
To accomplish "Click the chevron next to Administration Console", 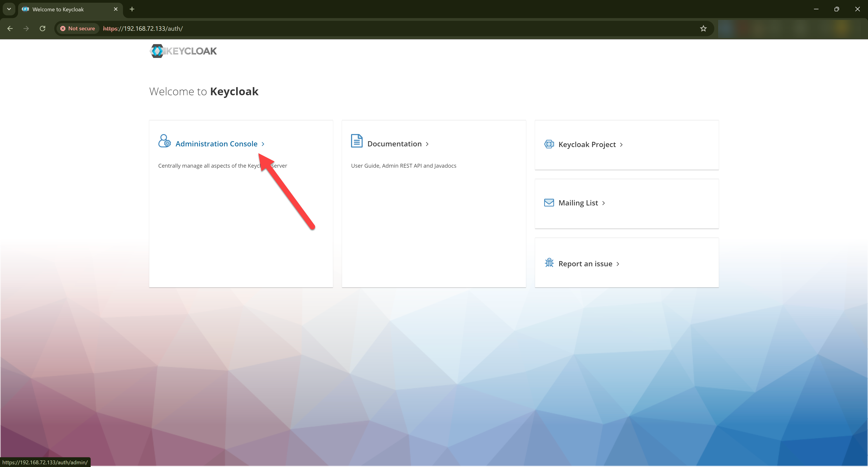I will [x=263, y=144].
